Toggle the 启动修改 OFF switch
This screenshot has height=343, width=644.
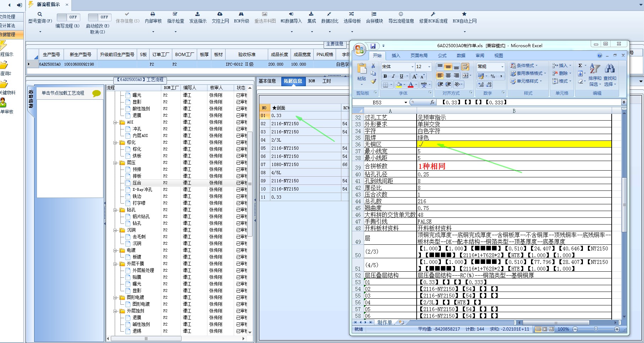(99, 17)
